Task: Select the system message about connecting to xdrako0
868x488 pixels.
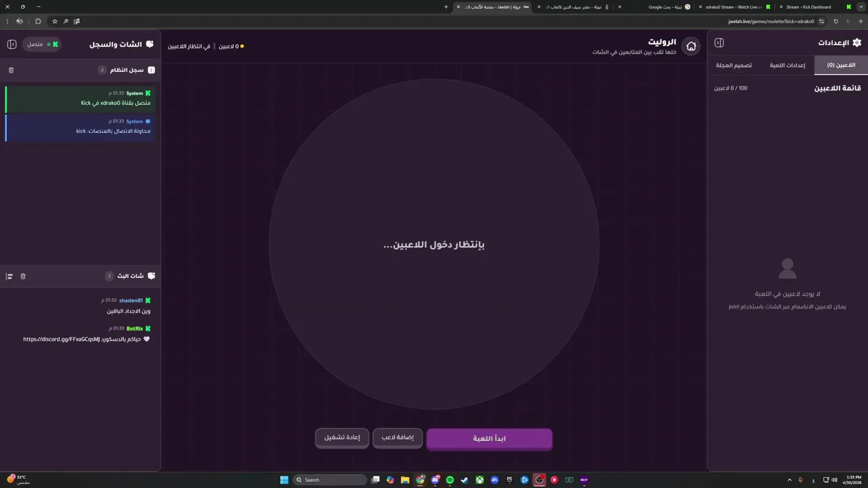Action: click(x=80, y=99)
